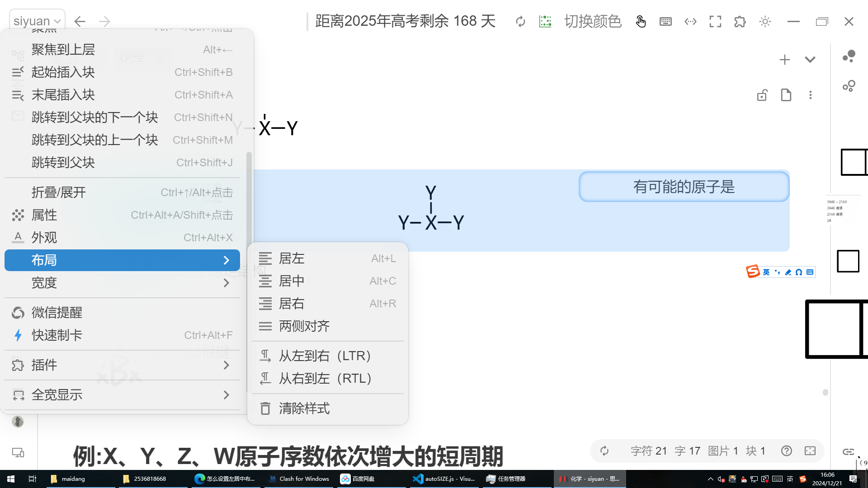Enter fullscreen mode icon
868x488 pixels.
tap(715, 21)
